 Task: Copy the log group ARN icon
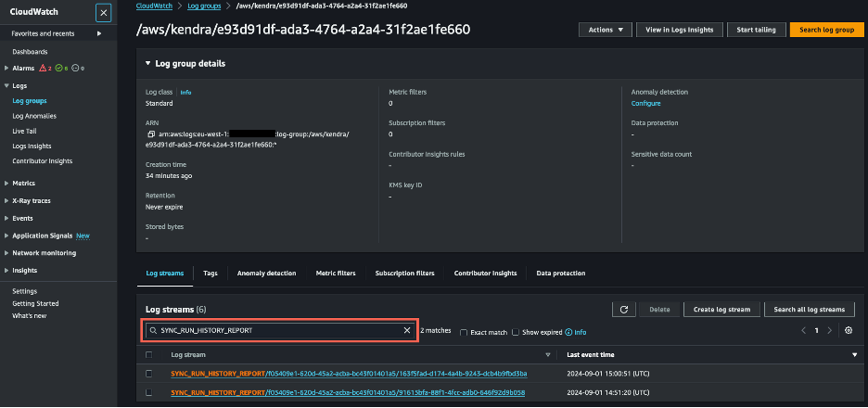(x=150, y=134)
